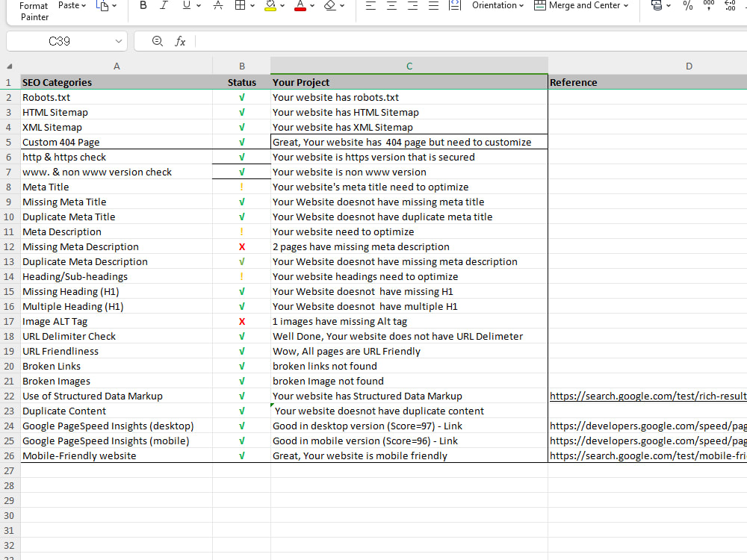Apply currency number format icon
This screenshot has height=560, width=747.
pyautogui.click(x=657, y=6)
